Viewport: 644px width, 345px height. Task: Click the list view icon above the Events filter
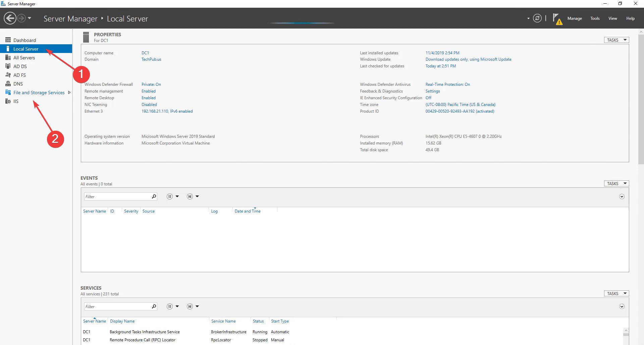tap(170, 196)
